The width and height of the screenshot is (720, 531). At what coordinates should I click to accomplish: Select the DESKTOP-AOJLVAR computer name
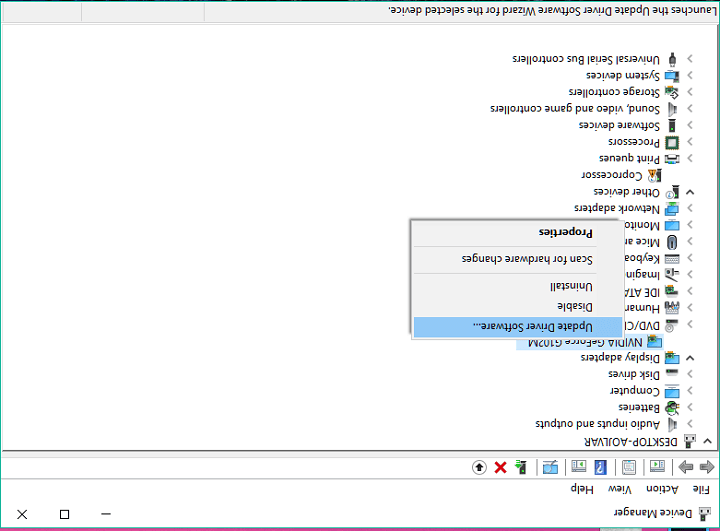click(x=630, y=442)
